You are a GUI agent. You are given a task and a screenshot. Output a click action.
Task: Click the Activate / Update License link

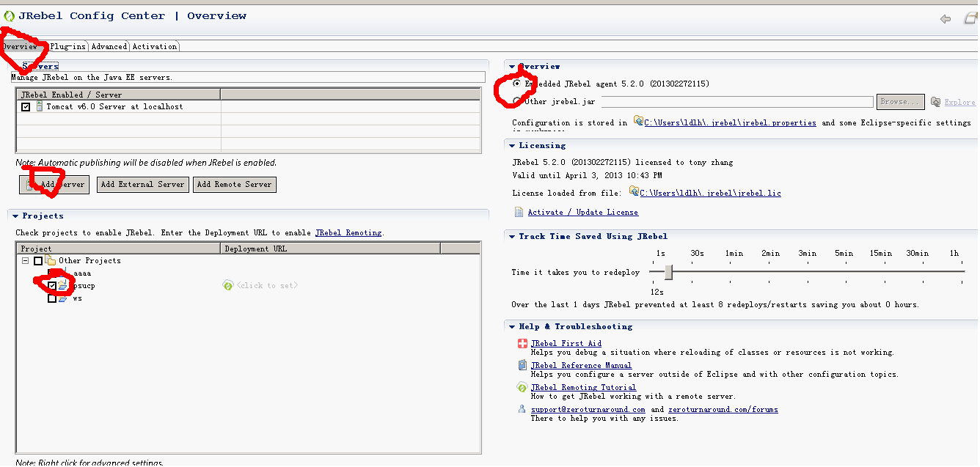(583, 212)
